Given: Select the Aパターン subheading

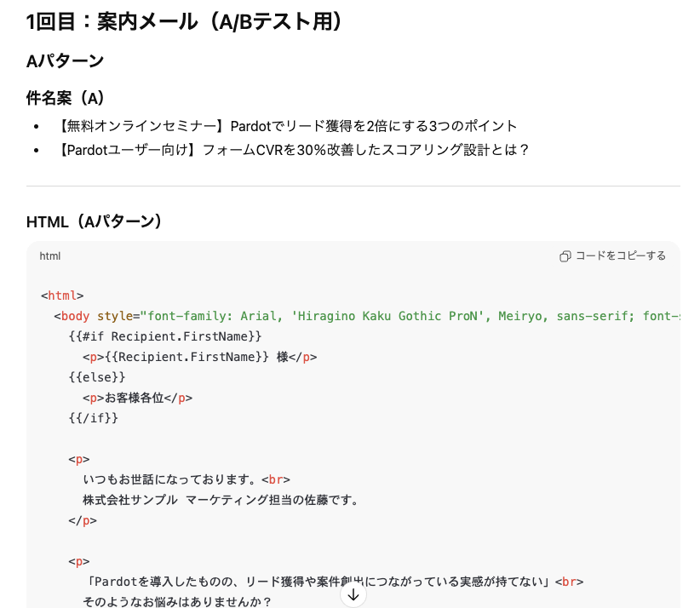Looking at the screenshot, I should (x=66, y=61).
